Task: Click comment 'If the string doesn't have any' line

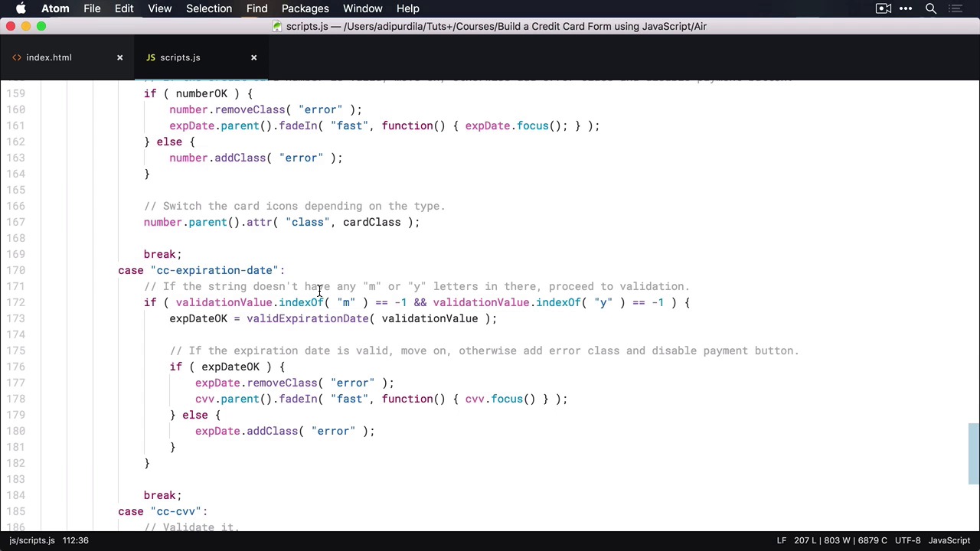Action: [417, 286]
